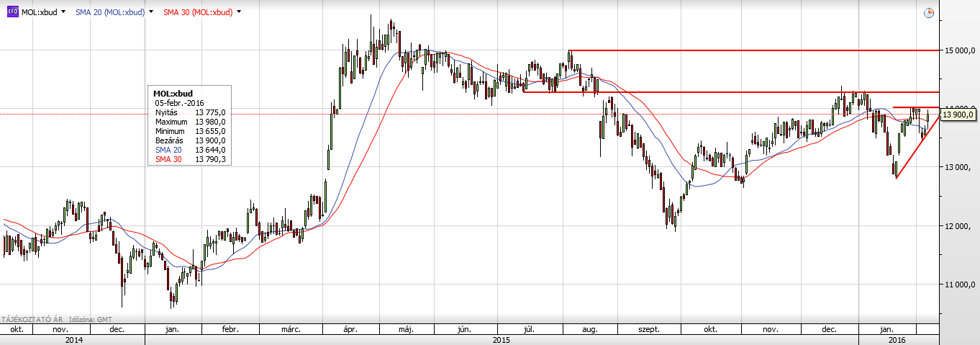The width and height of the screenshot is (980, 345).
Task: Click the MOL:xbud title in data box
Action: [x=173, y=94]
